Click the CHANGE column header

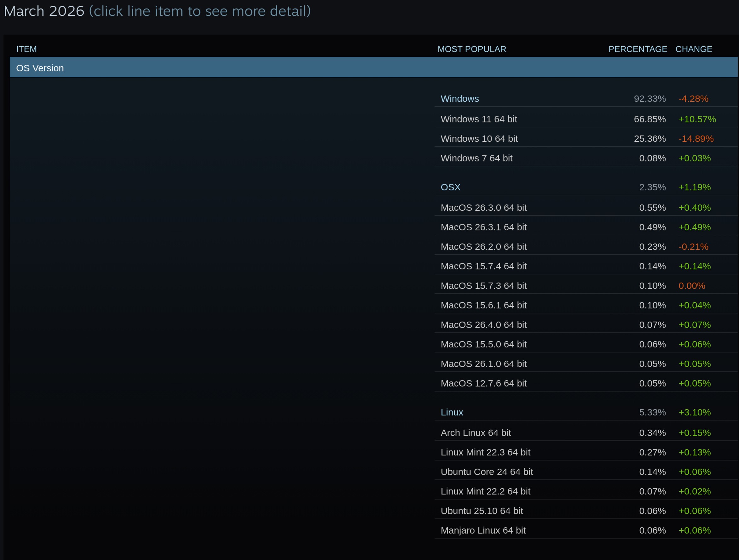tap(694, 49)
